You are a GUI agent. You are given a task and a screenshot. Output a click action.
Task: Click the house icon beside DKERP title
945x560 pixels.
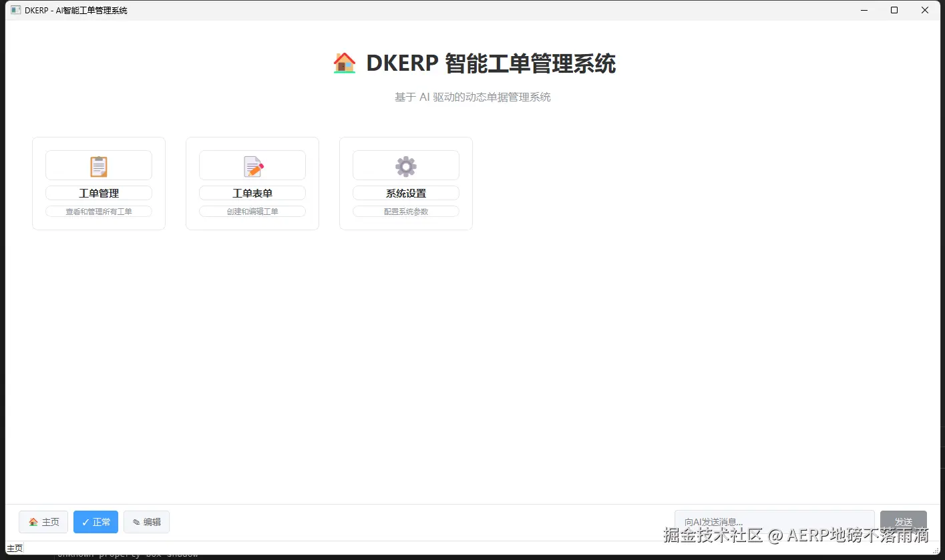[x=345, y=63]
